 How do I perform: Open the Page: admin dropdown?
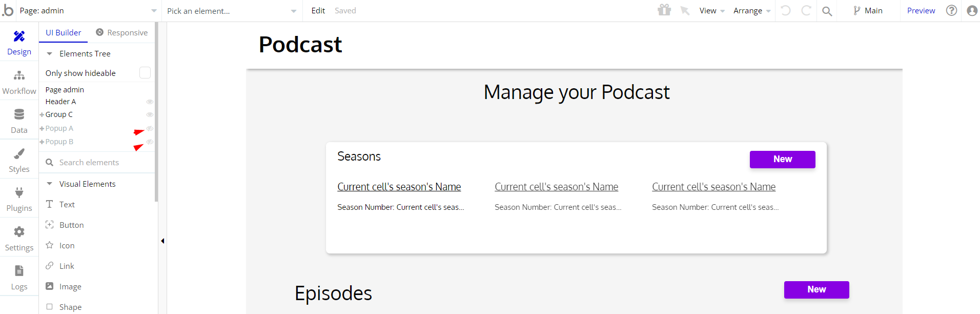(x=88, y=11)
